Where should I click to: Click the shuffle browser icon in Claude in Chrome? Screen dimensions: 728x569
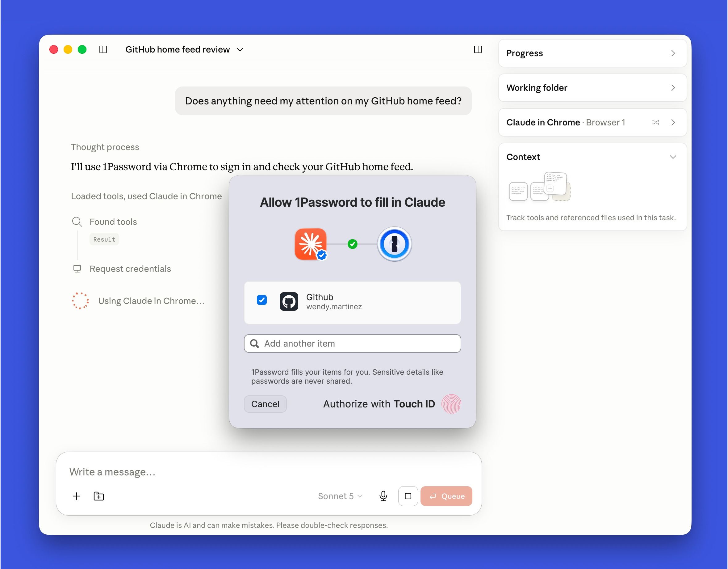tap(656, 122)
